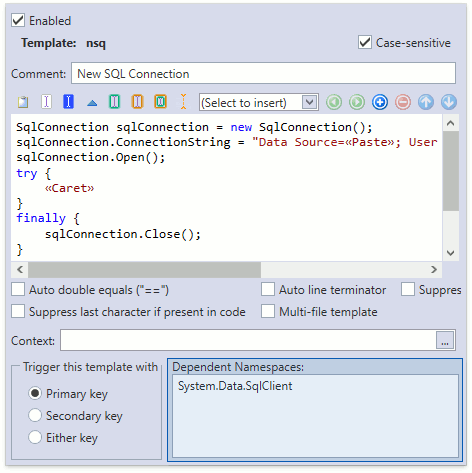Click the red minus remove button
Screen dimensions: 472x473
click(403, 102)
